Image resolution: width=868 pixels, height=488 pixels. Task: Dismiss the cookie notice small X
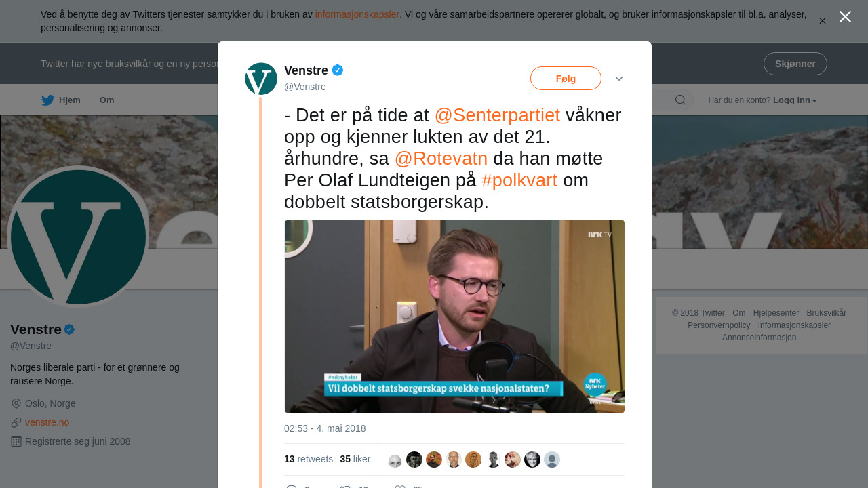(x=823, y=21)
